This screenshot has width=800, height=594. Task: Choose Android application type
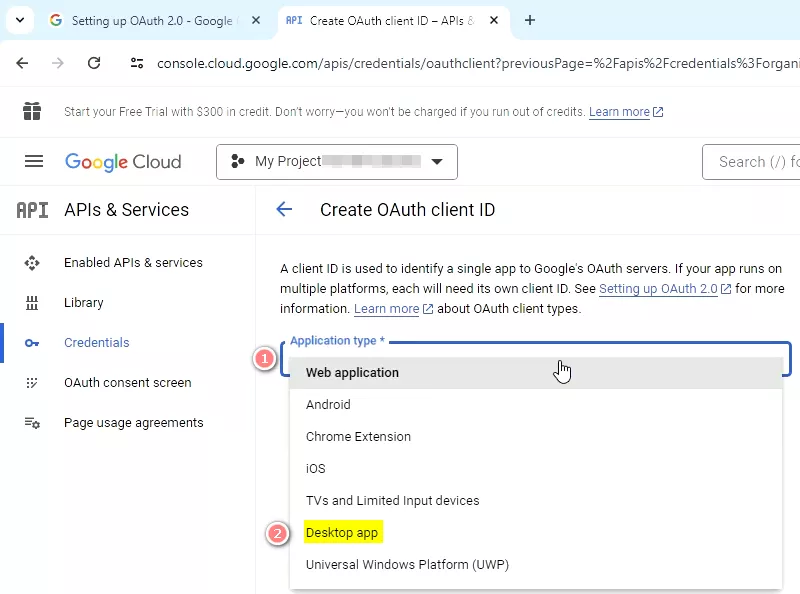[x=536, y=405]
